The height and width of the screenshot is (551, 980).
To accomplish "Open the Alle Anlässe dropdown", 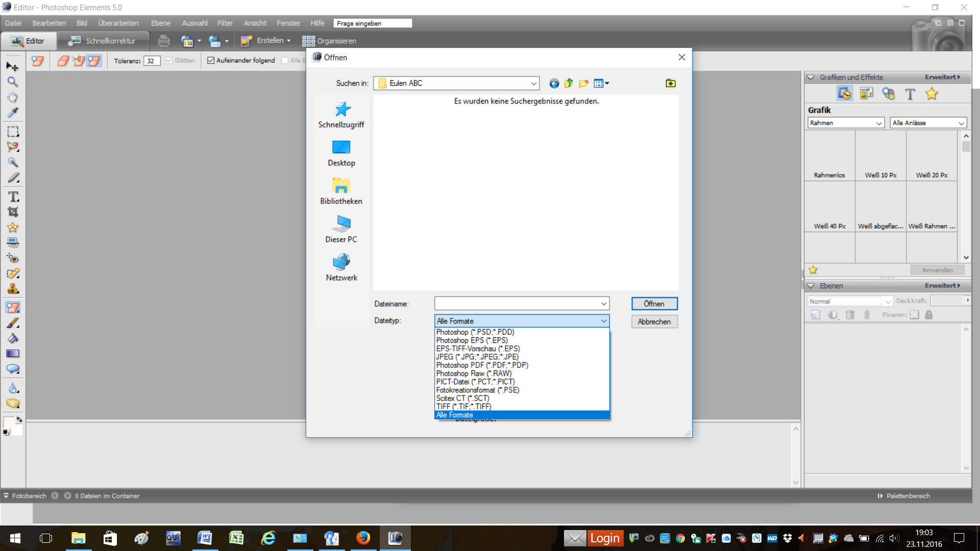I will [x=928, y=123].
